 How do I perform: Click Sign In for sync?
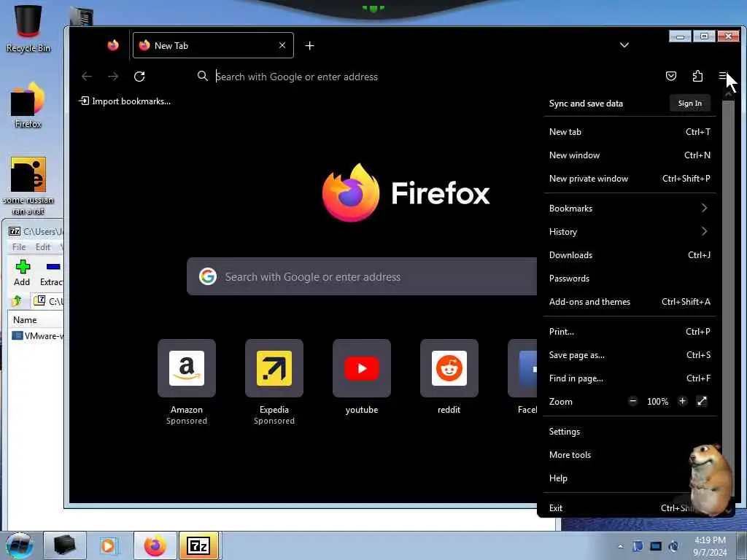[x=690, y=104]
